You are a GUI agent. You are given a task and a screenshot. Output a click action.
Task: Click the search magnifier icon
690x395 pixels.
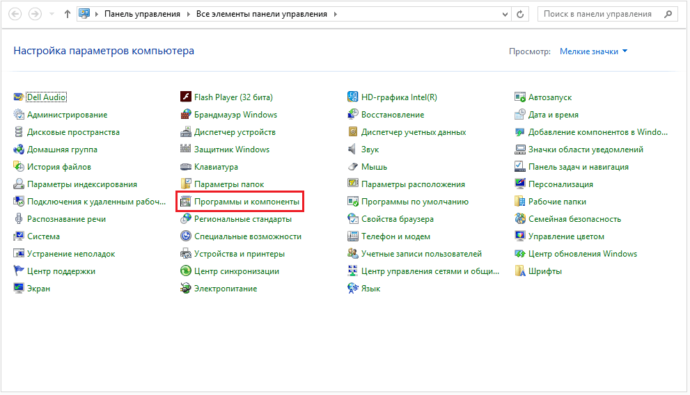tap(668, 14)
